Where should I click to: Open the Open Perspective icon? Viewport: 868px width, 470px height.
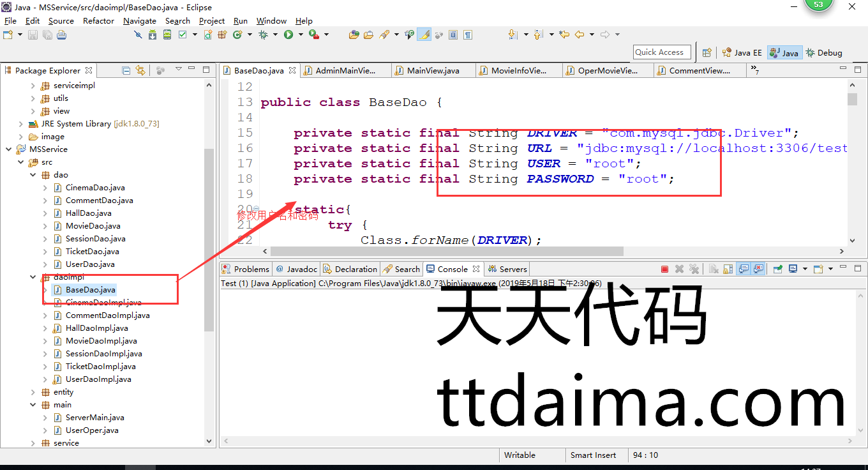point(707,53)
